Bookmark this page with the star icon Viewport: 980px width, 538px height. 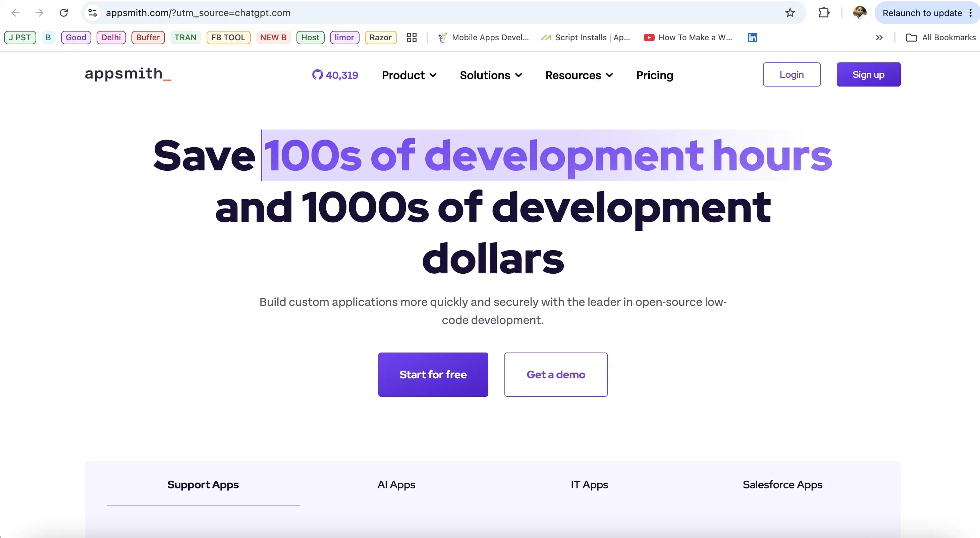tap(790, 13)
